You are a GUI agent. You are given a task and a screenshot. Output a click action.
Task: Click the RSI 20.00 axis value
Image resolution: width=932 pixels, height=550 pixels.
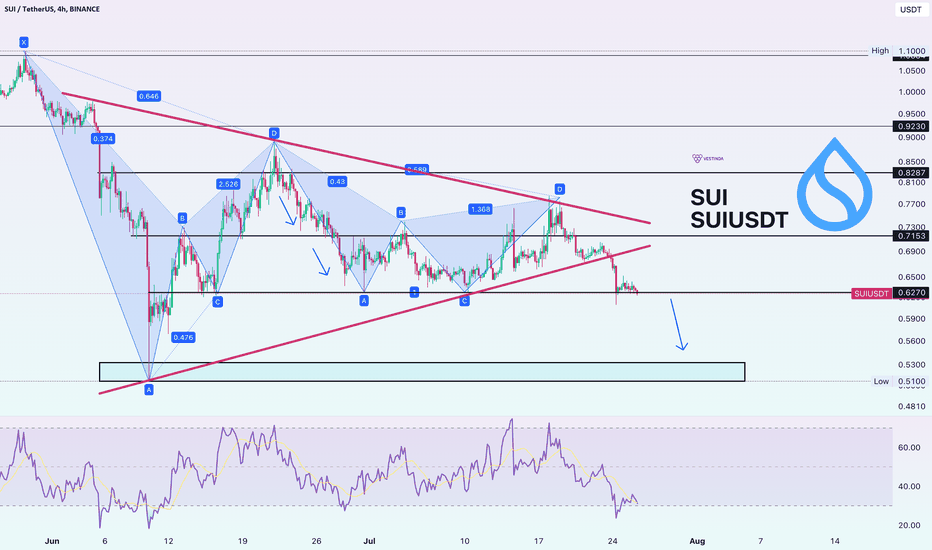pyautogui.click(x=909, y=525)
